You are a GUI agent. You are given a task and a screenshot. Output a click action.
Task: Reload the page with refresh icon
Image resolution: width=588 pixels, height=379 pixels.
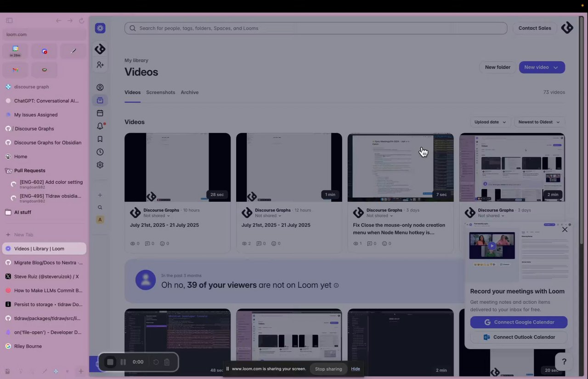82,21
